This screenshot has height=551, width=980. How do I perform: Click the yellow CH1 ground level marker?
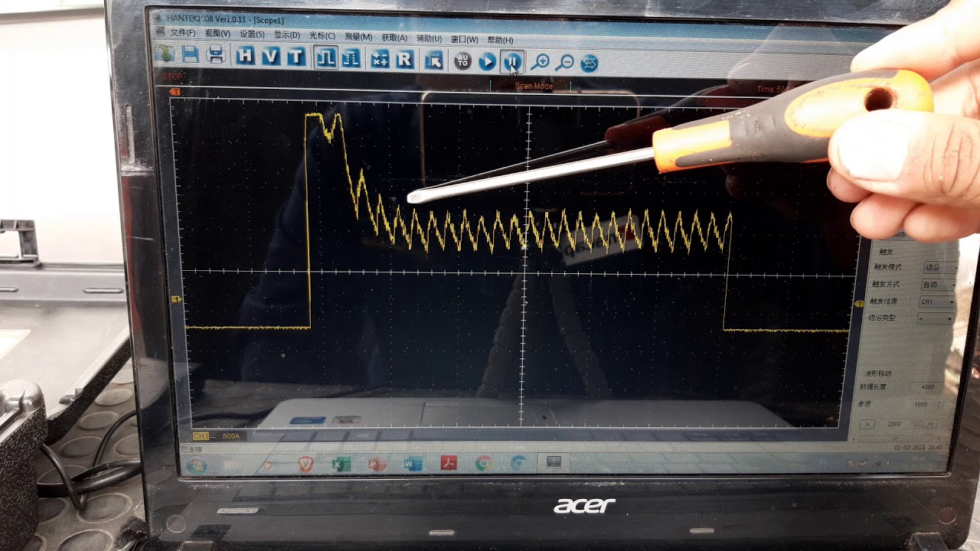(x=177, y=299)
